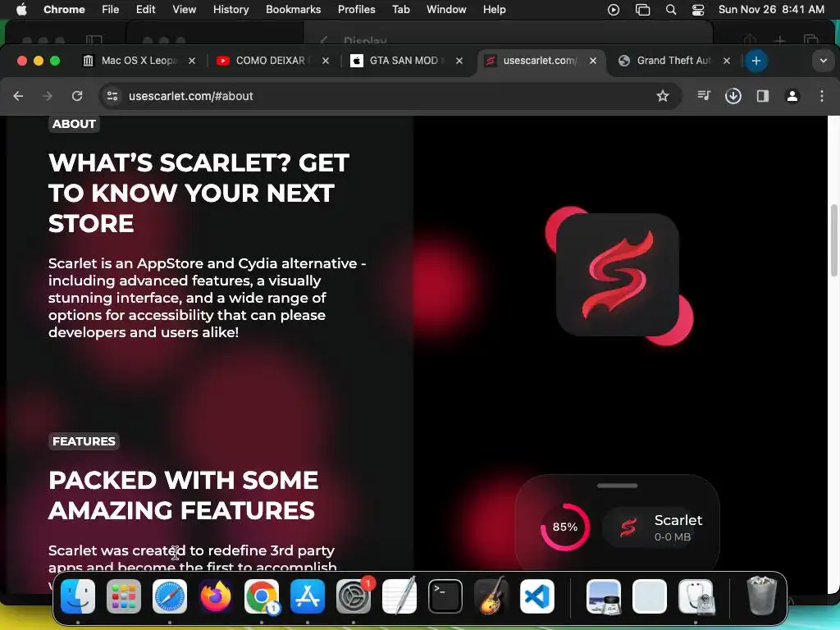Click the large Scarlet app logo
Viewport: 840px width, 630px height.
coord(619,275)
